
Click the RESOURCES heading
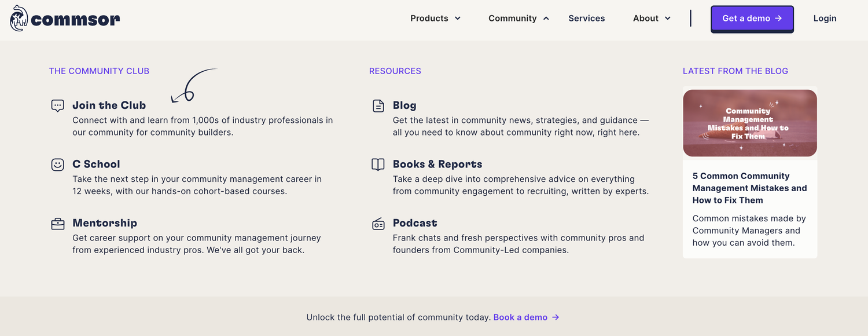click(395, 71)
